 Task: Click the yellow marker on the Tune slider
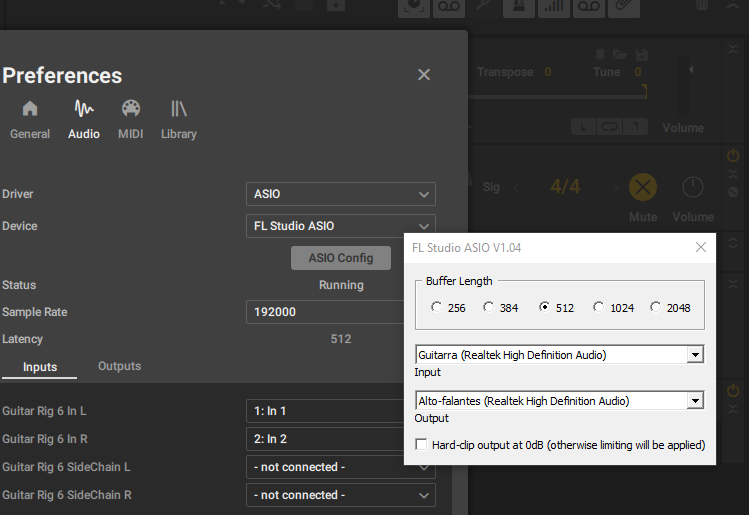644,91
